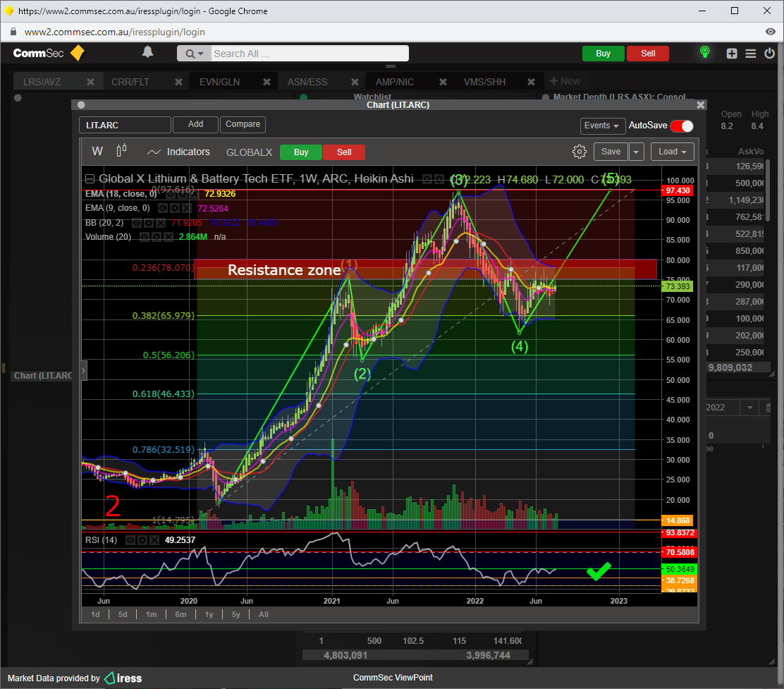Close the EVN/GLN tab
Viewport: 784px width, 689px height.
[267, 82]
